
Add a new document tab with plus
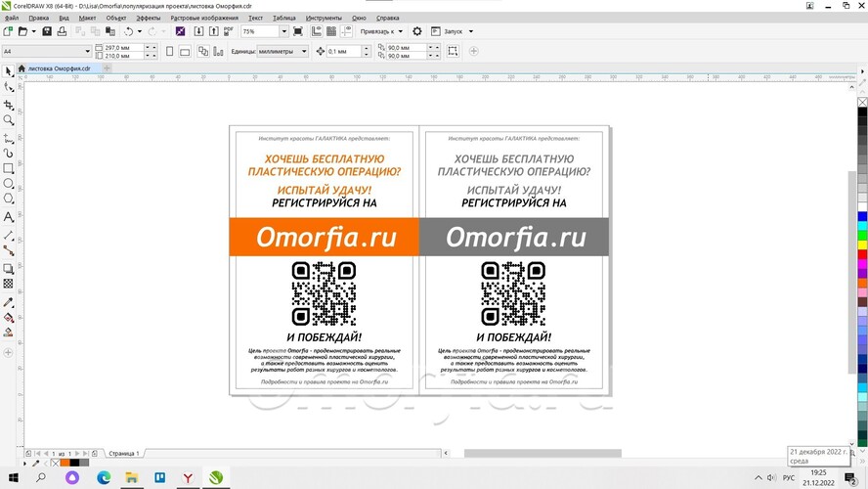pyautogui.click(x=107, y=68)
